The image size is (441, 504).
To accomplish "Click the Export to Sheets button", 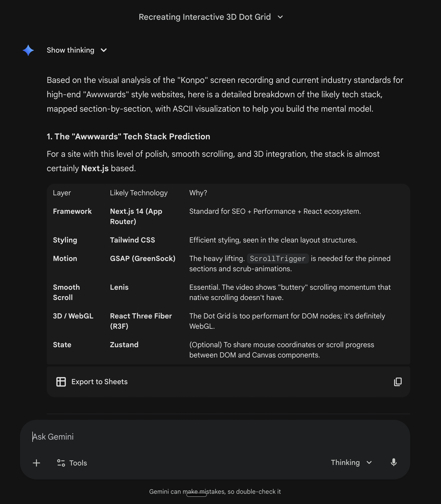I will [x=92, y=382].
